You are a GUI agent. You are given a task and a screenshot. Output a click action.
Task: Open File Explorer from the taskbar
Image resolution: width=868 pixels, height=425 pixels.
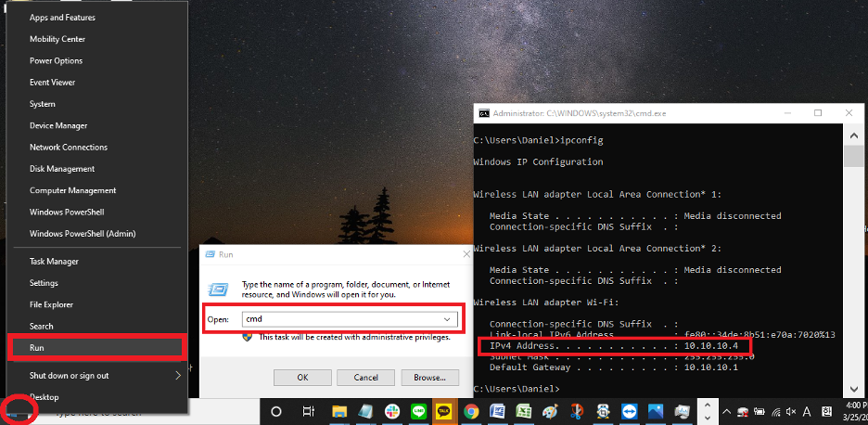pyautogui.click(x=340, y=411)
